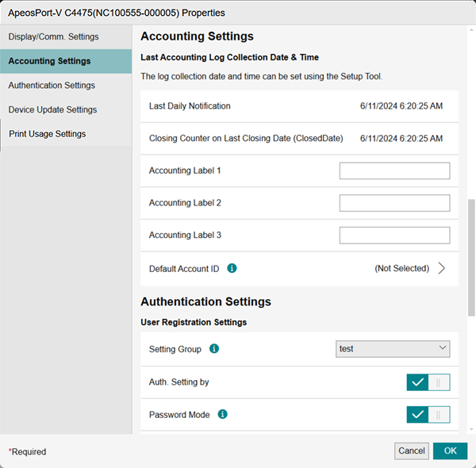Click the Accounting Label 2 input field
476x468 pixels.
tap(394, 203)
